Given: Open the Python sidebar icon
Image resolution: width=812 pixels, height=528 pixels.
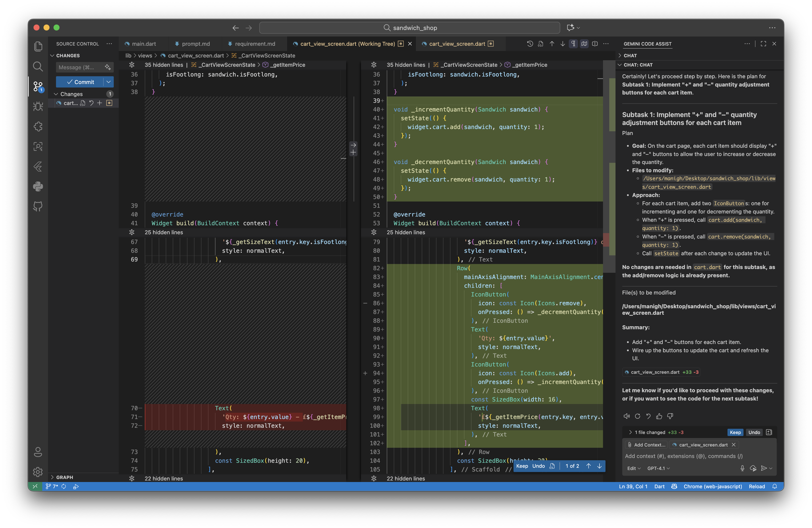Looking at the screenshot, I should 38,186.
